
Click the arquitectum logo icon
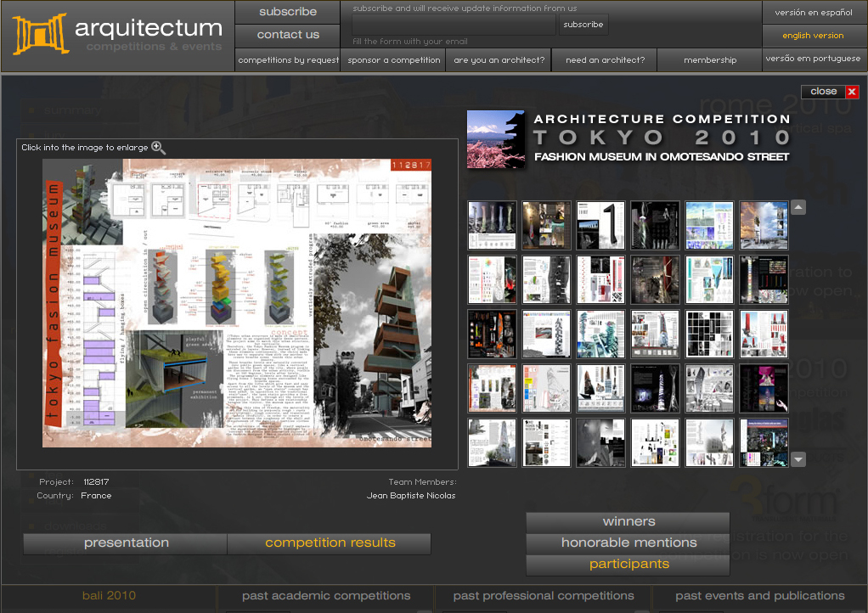click(x=41, y=33)
